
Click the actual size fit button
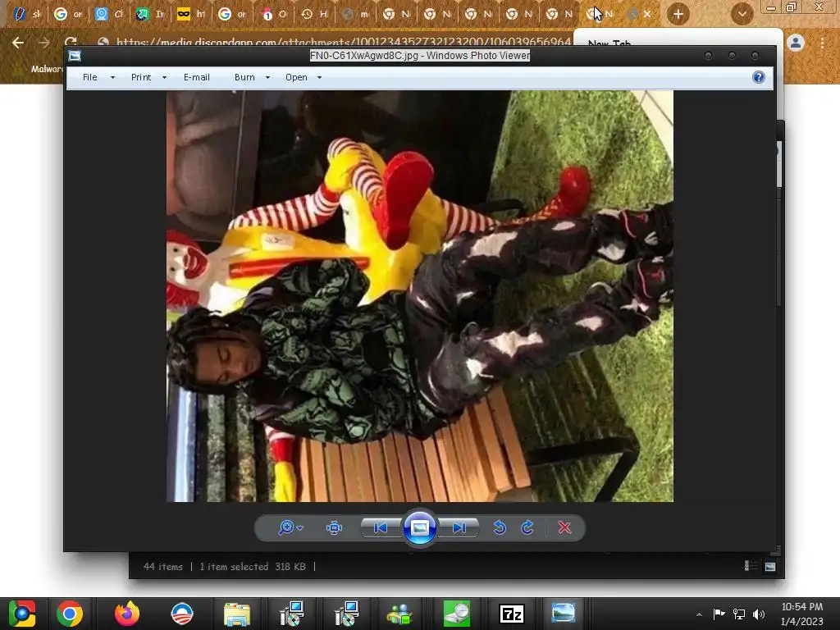coord(335,527)
